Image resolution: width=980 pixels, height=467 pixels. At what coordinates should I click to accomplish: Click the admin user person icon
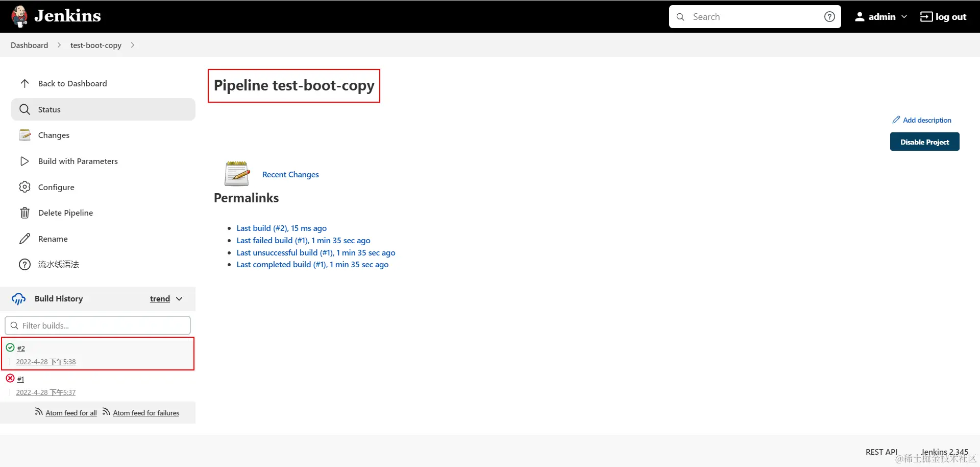click(x=860, y=17)
